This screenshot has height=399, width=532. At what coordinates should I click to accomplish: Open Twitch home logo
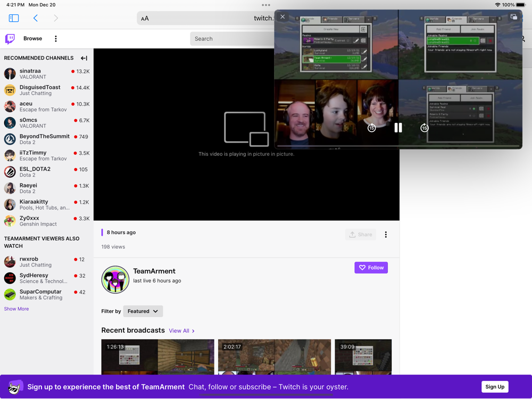(10, 39)
